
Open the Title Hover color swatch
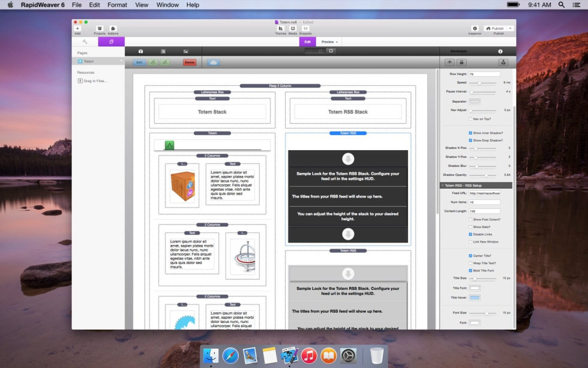[475, 298]
